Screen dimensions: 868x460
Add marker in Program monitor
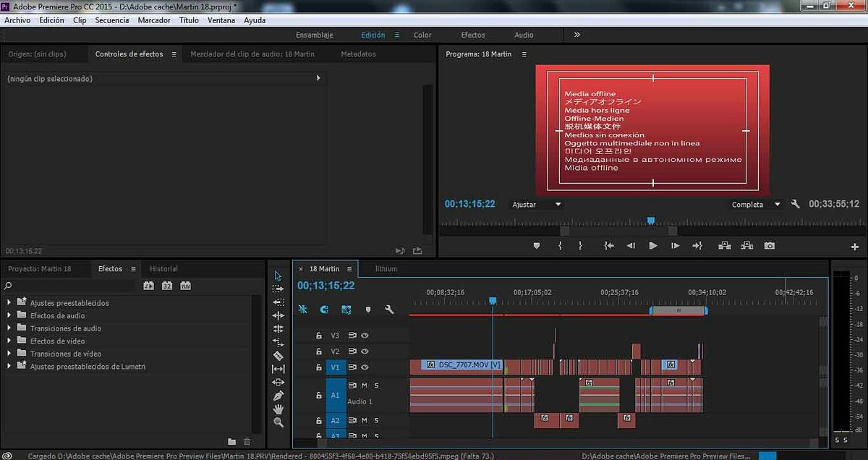[536, 246]
